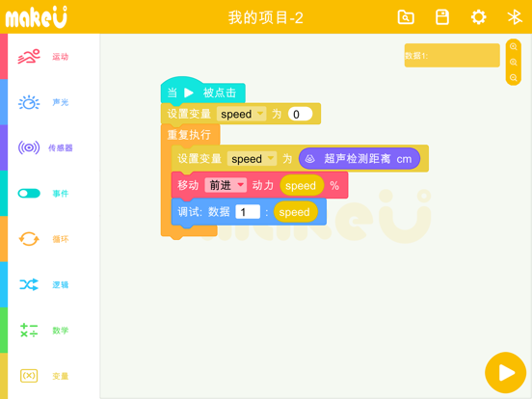Select the 运动 category label
532x399 pixels.
61,57
